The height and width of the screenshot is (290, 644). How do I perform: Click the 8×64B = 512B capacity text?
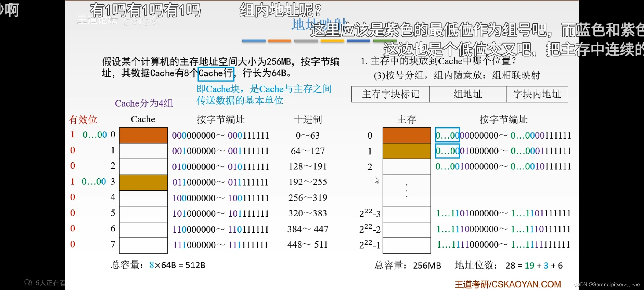point(177,265)
